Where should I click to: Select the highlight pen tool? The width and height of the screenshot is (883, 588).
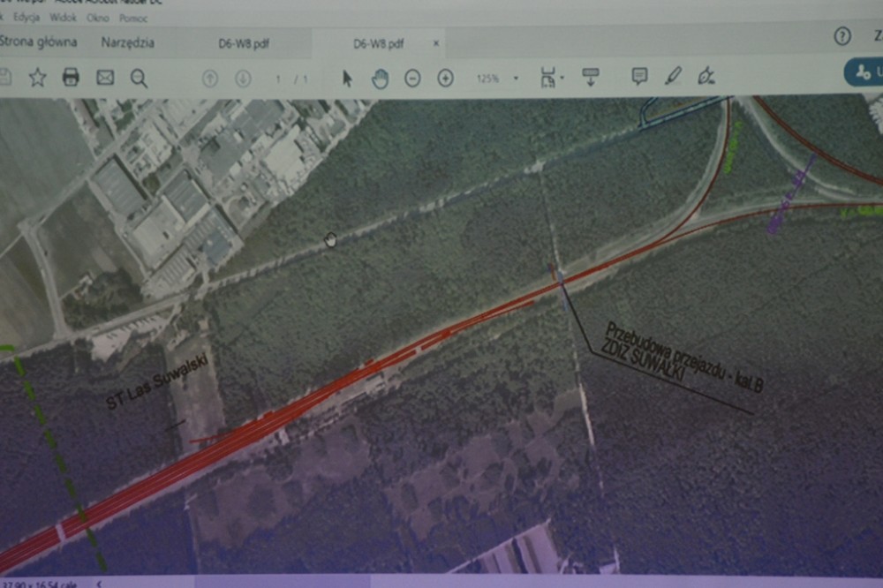(673, 76)
